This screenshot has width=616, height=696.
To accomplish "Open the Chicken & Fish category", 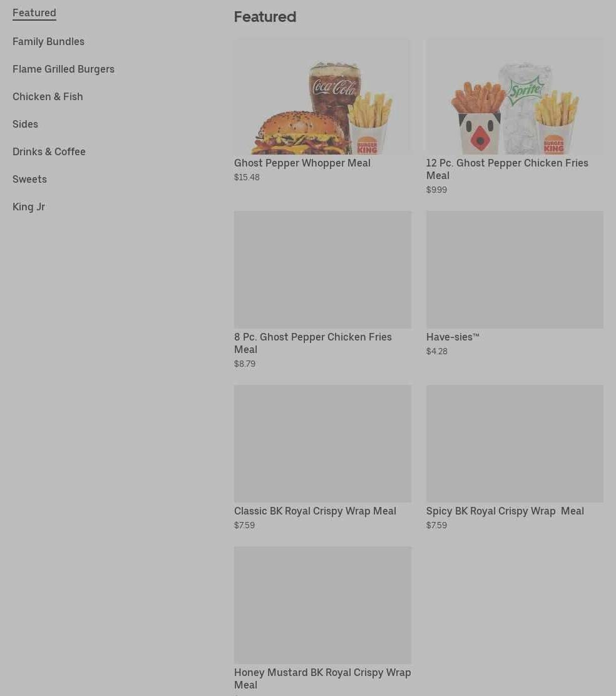I will tap(48, 96).
